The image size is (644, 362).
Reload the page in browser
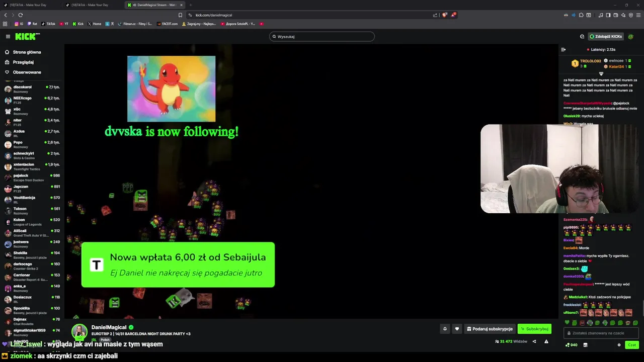point(20,15)
